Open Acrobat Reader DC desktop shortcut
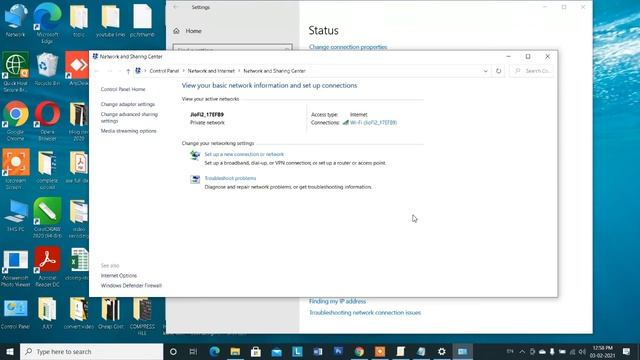Viewport: 640px width, 360px height. (47, 267)
